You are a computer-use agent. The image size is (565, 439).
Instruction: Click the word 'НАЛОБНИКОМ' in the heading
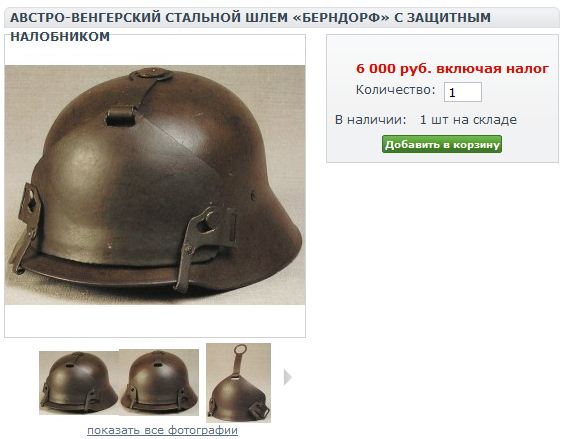click(x=60, y=37)
